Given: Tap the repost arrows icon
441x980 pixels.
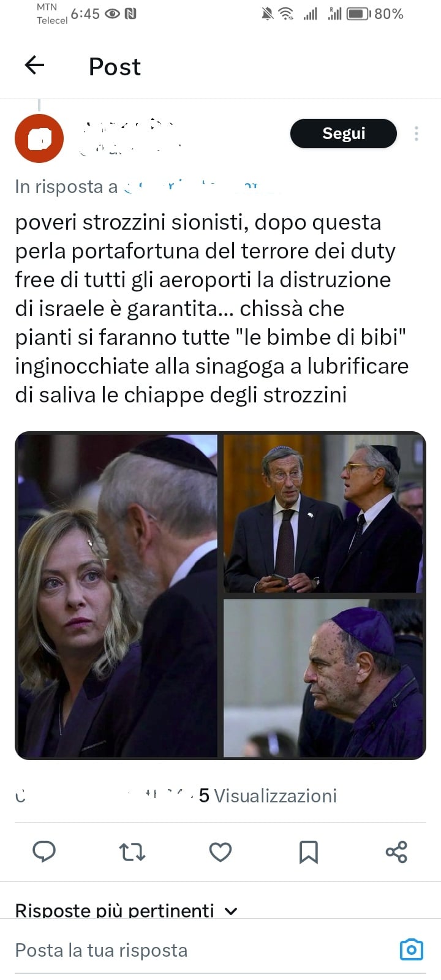Looking at the screenshot, I should [132, 851].
